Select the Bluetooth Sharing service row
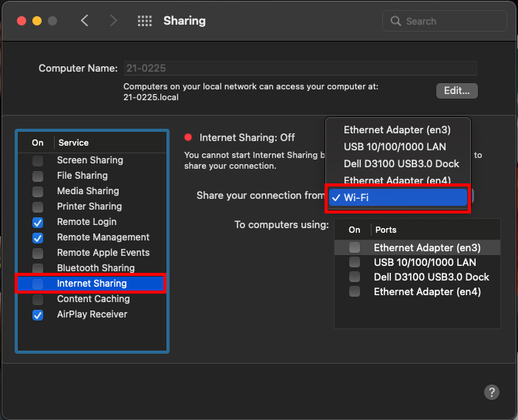 point(96,268)
